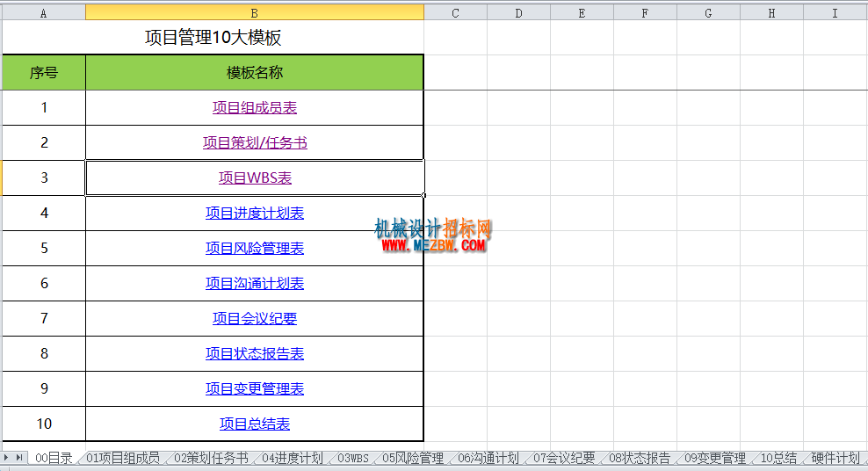The image size is (868, 471).
Task: Select column I header
Action: click(x=835, y=12)
